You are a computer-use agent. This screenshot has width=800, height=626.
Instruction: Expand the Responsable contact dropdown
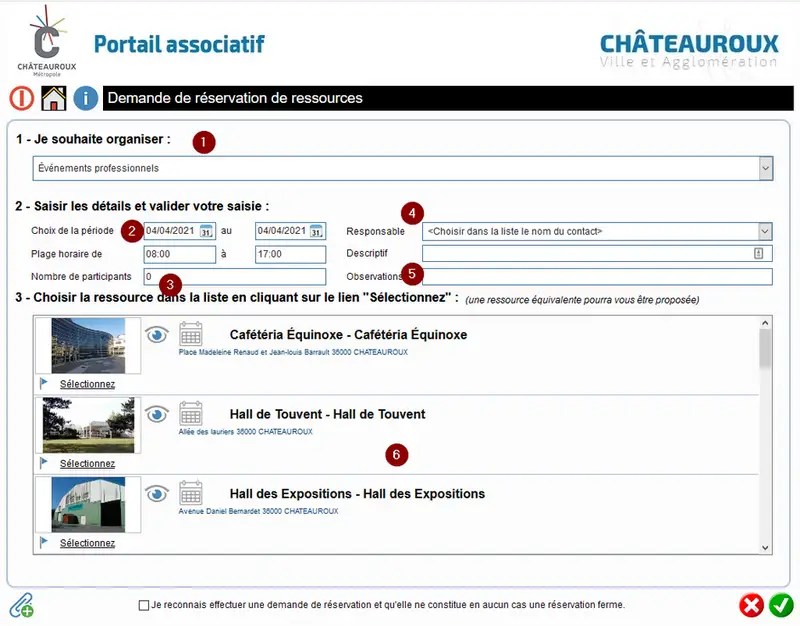tap(597, 232)
